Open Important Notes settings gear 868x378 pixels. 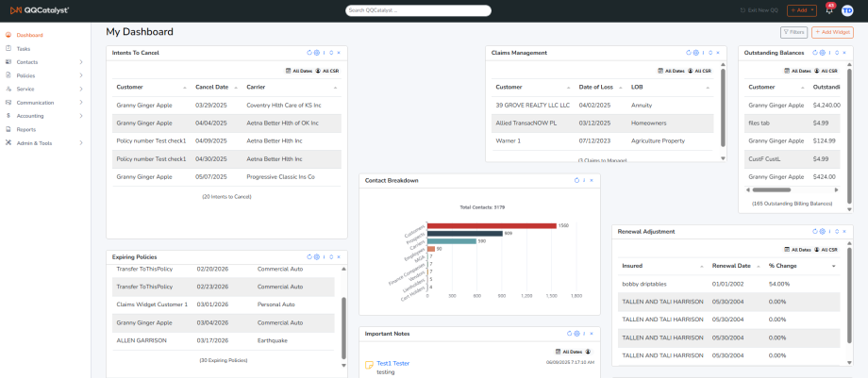pyautogui.click(x=576, y=333)
